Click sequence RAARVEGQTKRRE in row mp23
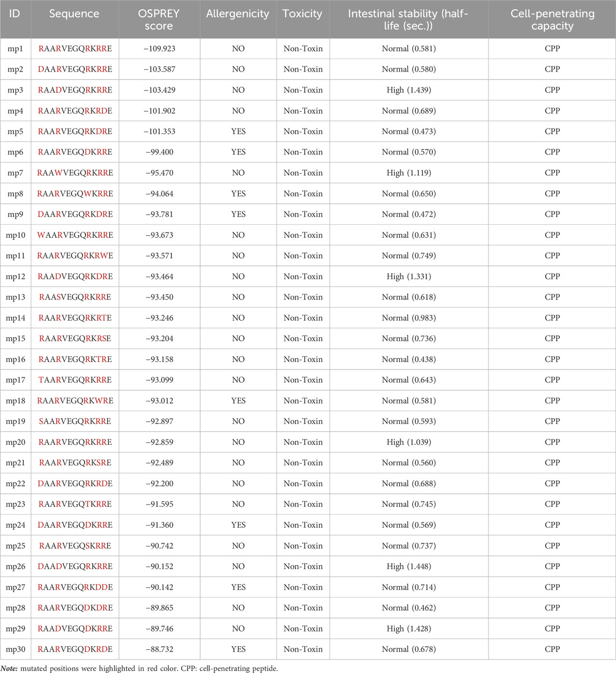616x673 pixels. tap(75, 504)
